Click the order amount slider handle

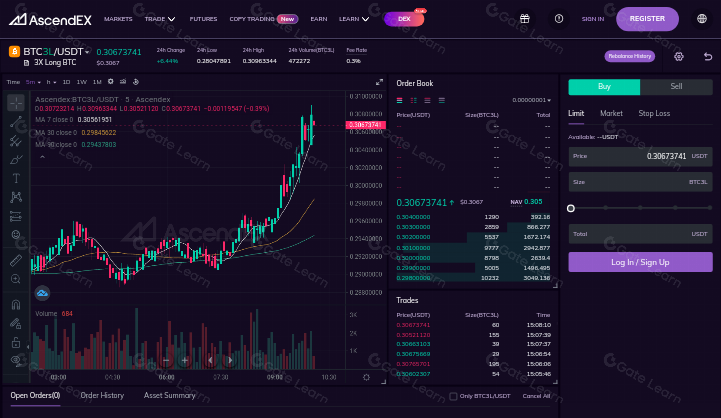click(571, 208)
